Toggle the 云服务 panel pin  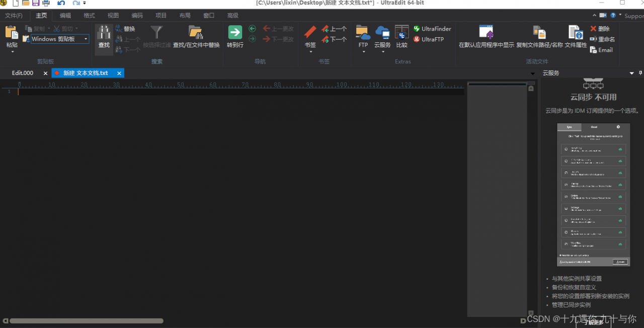point(640,73)
